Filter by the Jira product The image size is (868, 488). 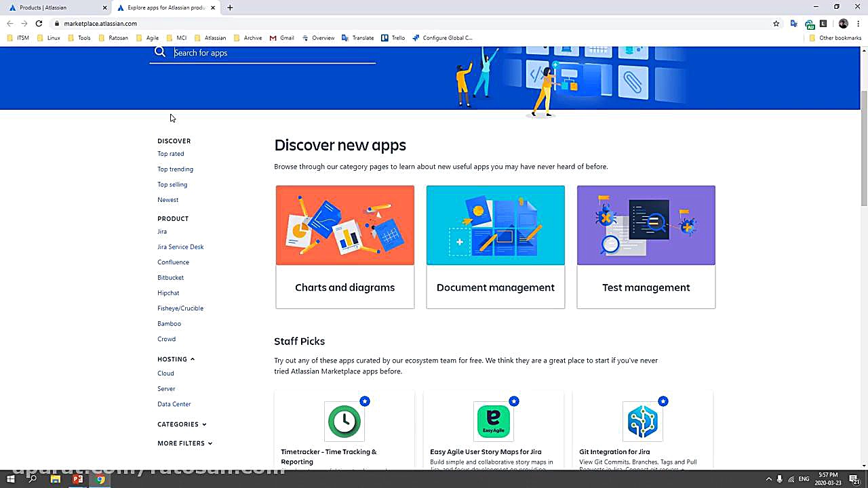(162, 232)
